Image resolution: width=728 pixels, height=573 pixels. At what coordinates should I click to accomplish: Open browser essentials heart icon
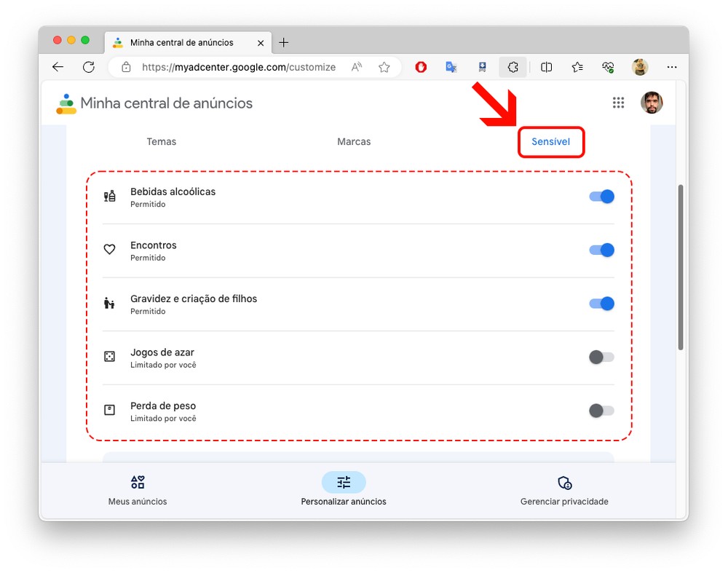pos(608,67)
